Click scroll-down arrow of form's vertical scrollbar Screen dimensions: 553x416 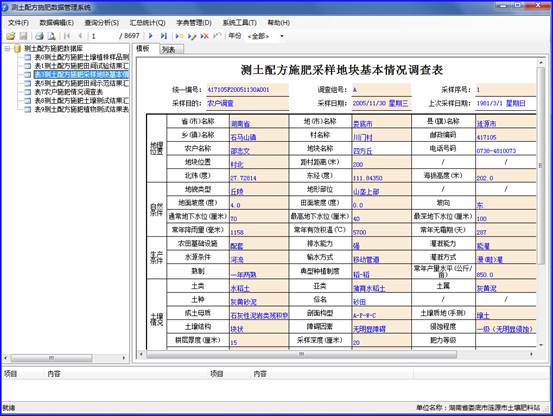pos(541,345)
